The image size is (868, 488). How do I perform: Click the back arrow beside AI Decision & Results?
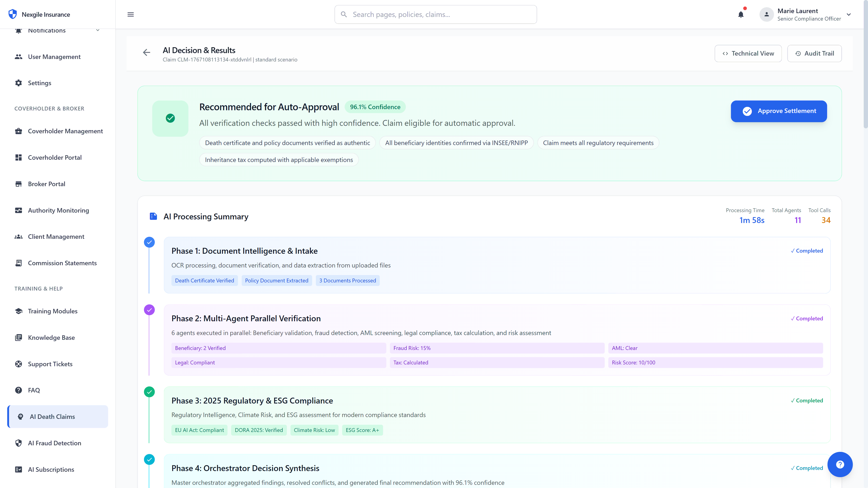(x=146, y=53)
